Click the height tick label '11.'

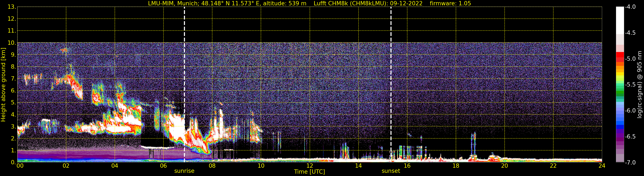tap(12, 31)
